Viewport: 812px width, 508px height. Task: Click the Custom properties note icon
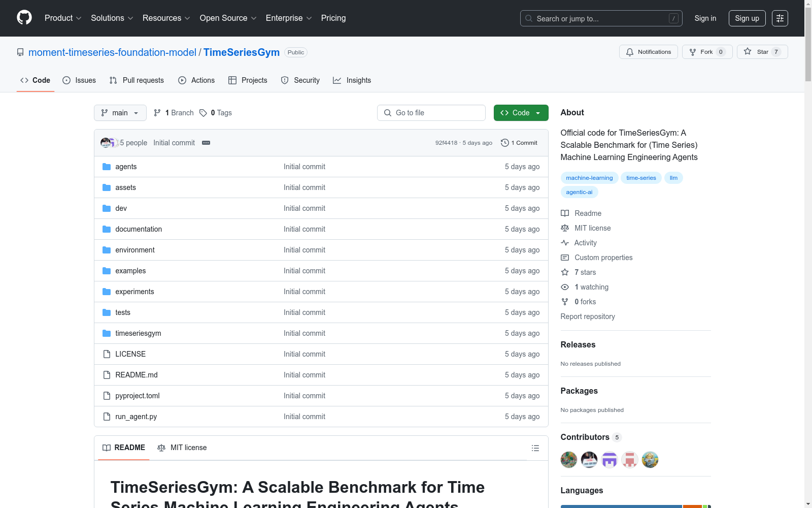click(x=565, y=258)
